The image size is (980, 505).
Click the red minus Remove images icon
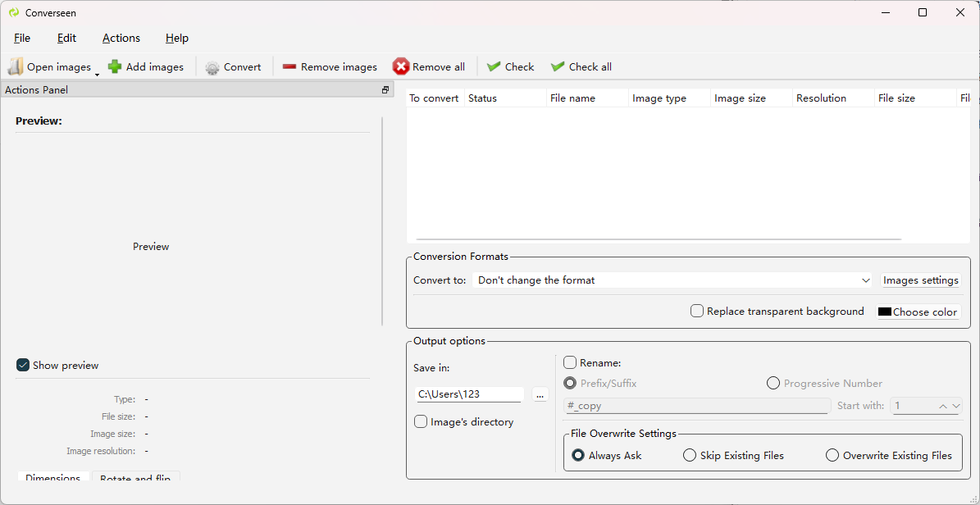coord(289,67)
